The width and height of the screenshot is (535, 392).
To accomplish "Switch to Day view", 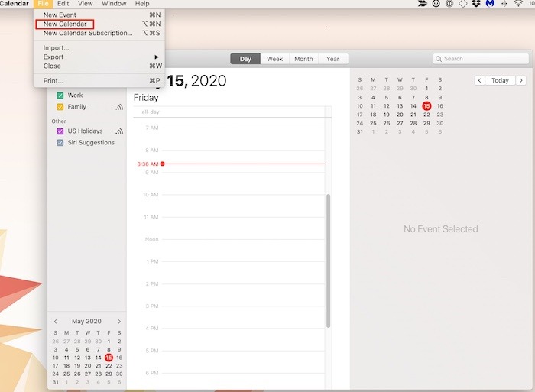I will coord(245,59).
